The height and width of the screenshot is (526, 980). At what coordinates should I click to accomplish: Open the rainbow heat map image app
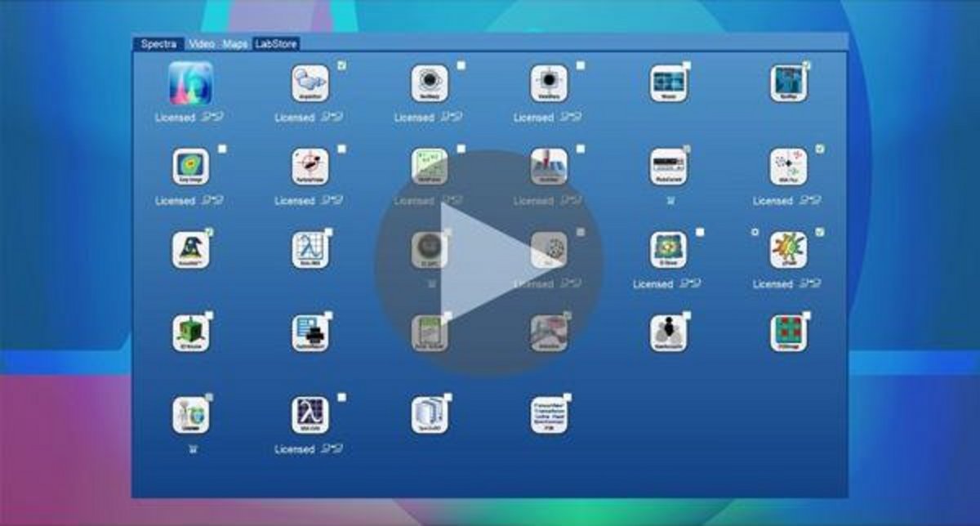pyautogui.click(x=190, y=167)
